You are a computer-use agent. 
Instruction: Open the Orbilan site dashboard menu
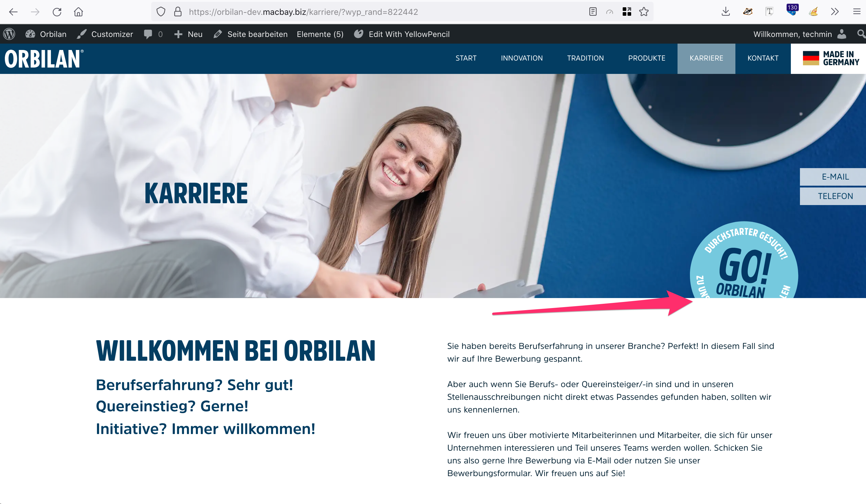(x=46, y=34)
